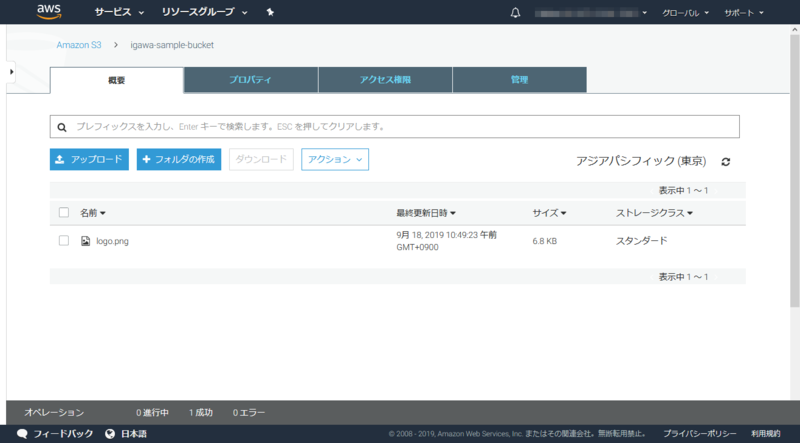
Task: Select all objects with header checkbox
Action: (x=64, y=212)
